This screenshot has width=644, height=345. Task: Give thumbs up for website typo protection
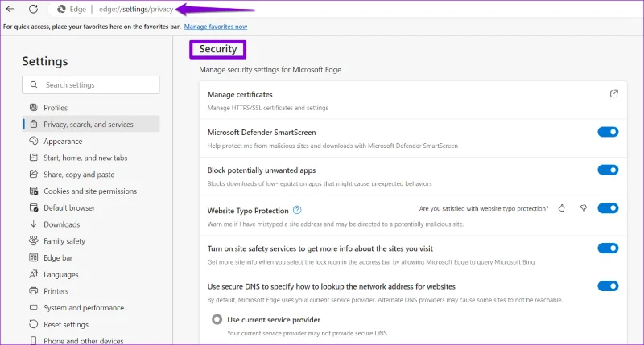tap(561, 208)
